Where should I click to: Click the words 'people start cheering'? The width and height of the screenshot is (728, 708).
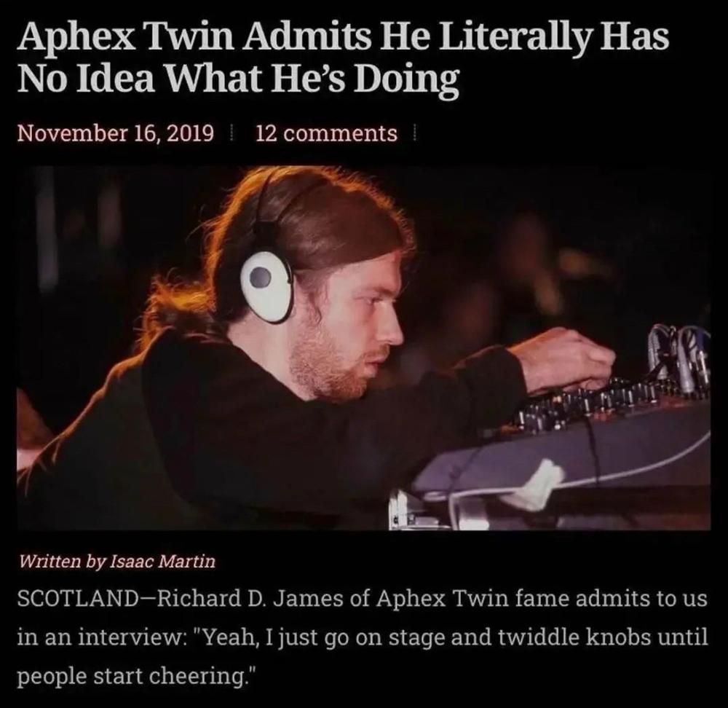pos(130,677)
